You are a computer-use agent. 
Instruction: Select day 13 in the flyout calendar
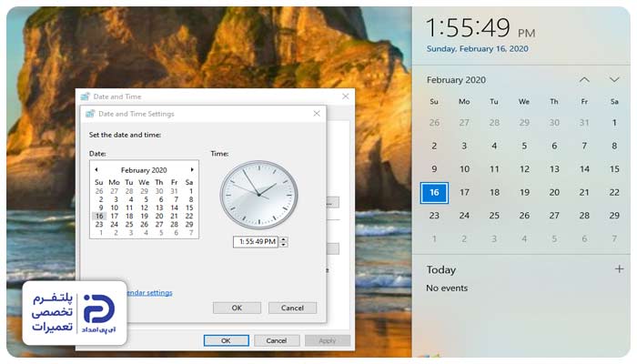[x=554, y=169]
